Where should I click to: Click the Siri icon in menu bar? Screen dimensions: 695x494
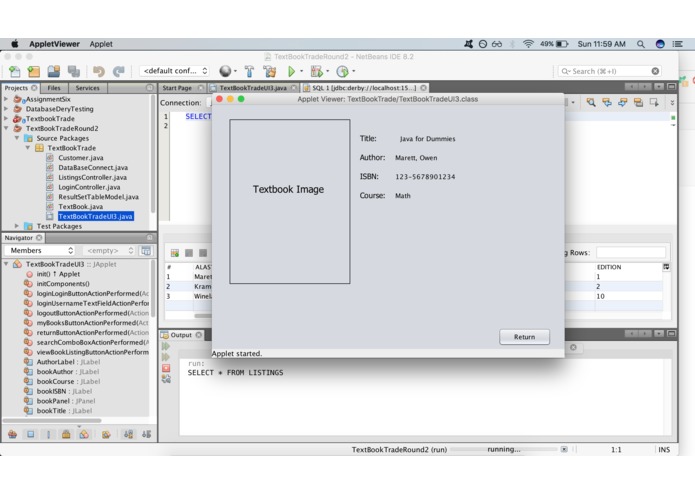coord(660,44)
